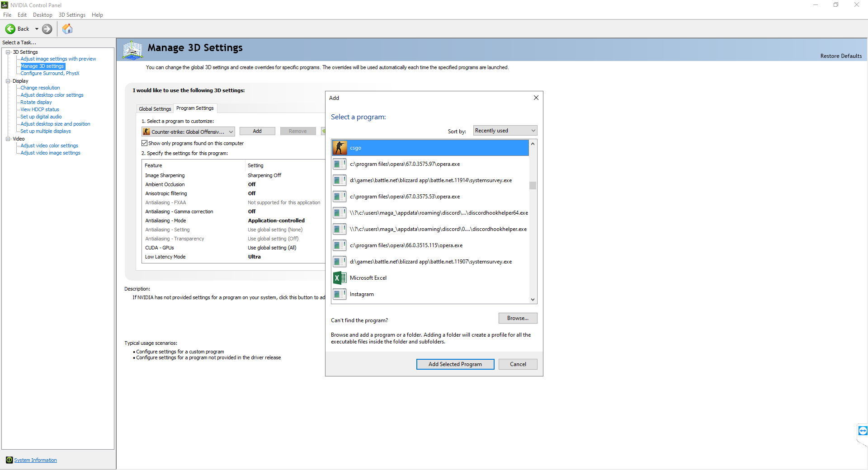Open the Edit menu
Viewport: 868px width, 470px height.
[x=22, y=15]
